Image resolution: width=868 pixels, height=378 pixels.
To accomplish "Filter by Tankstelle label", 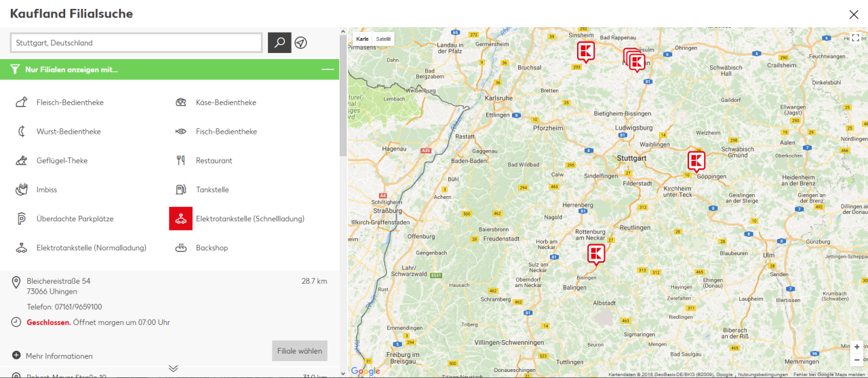I will (212, 190).
